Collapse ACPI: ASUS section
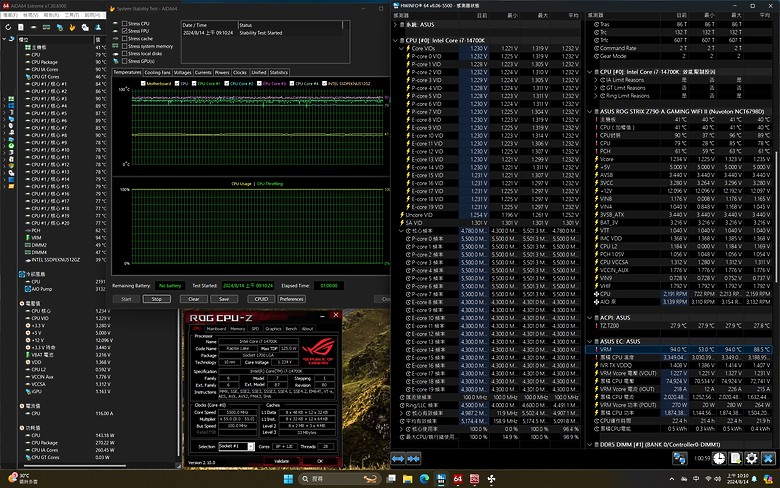 pos(590,317)
